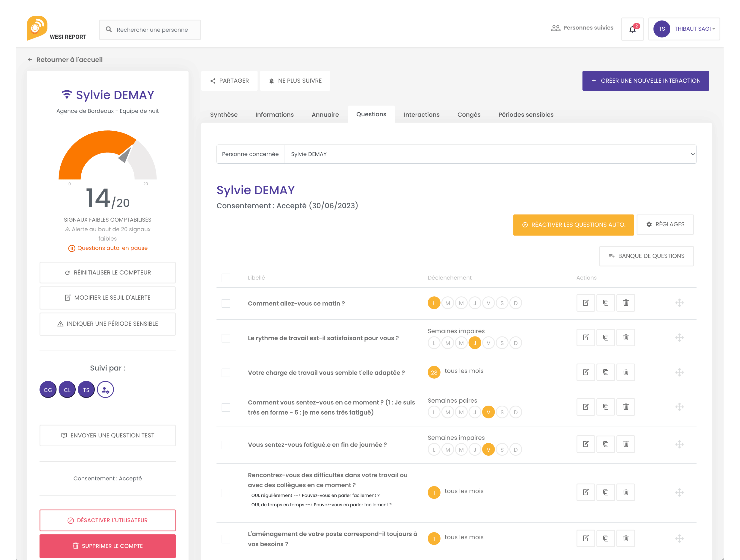The image size is (740, 560).
Task: Click 'Réactiver les questions auto.' button
Action: 573,225
